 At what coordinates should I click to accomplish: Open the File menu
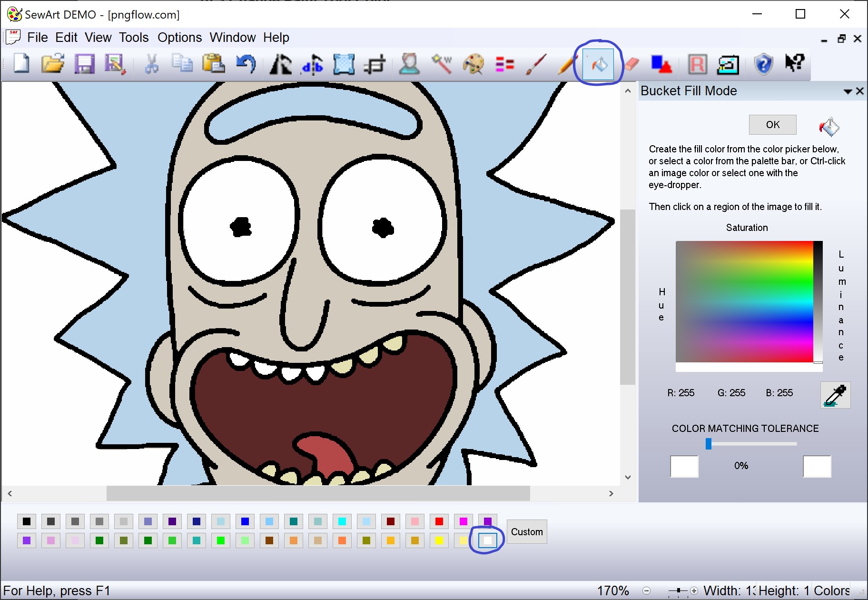tap(38, 37)
